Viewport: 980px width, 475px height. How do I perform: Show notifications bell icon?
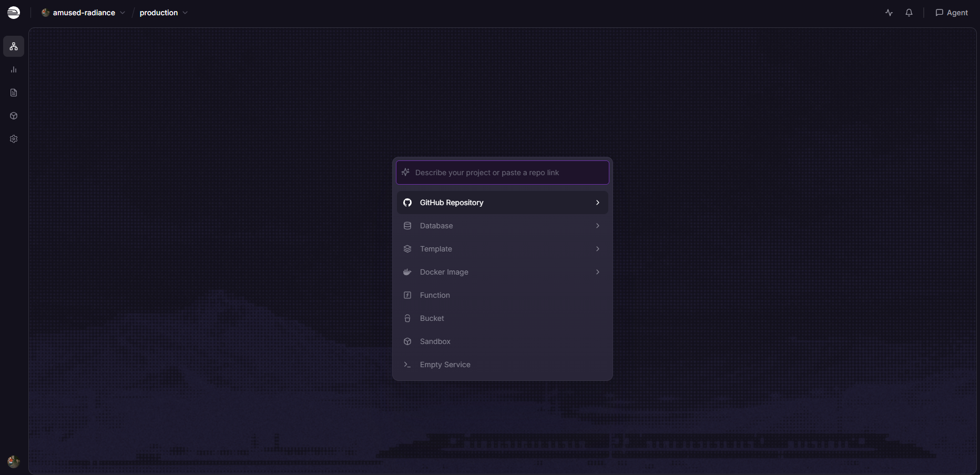909,13
